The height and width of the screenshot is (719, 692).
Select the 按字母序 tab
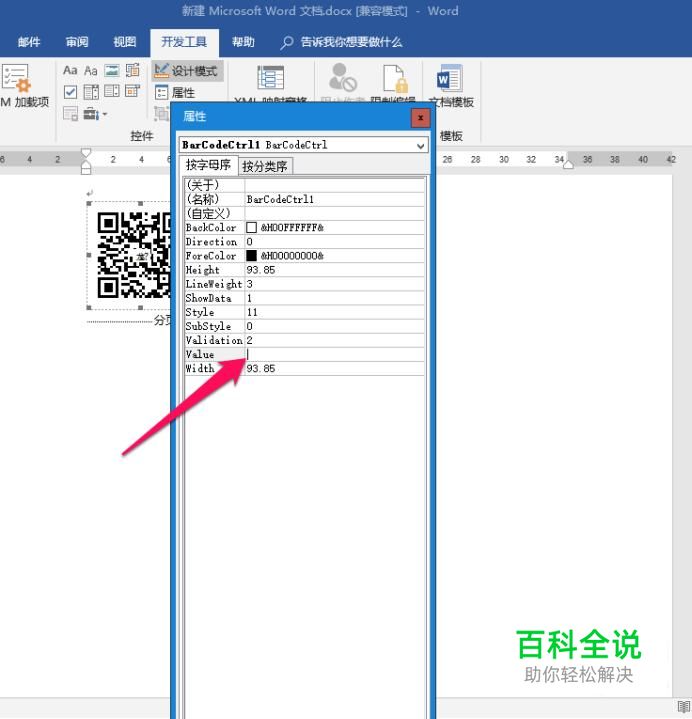[208, 165]
